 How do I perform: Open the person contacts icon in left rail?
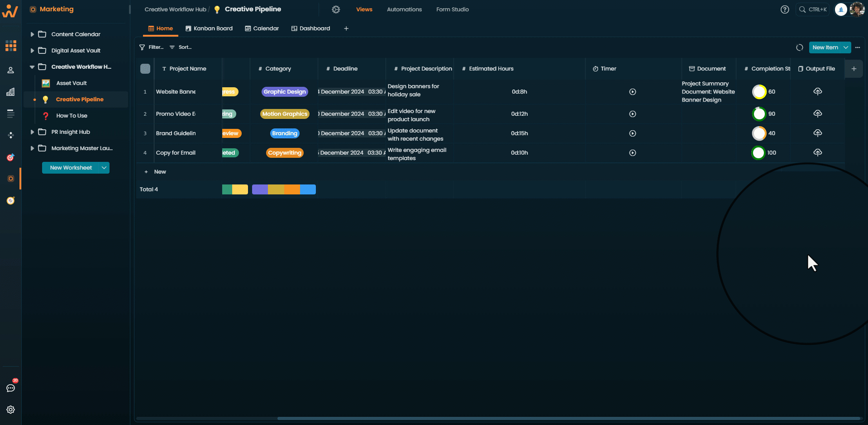point(11,70)
